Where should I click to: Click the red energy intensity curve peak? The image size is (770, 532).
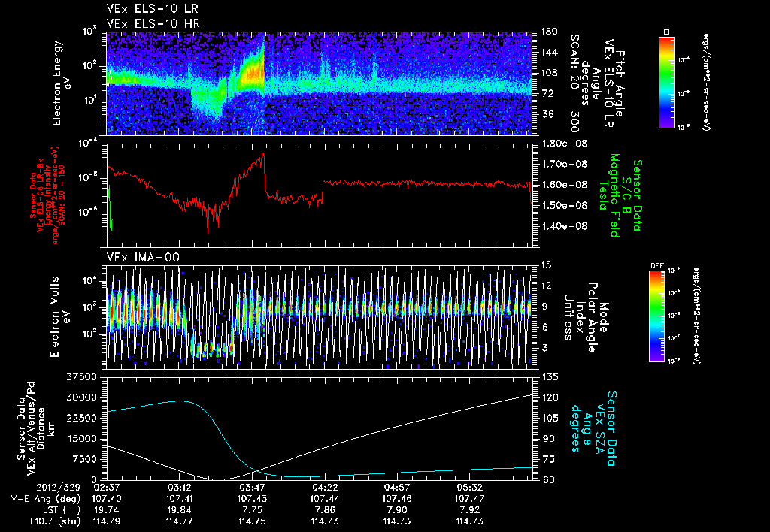coord(263,154)
